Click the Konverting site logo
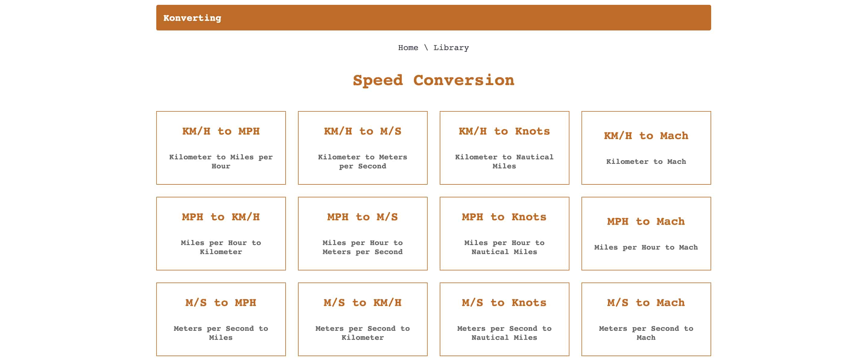 (x=192, y=18)
